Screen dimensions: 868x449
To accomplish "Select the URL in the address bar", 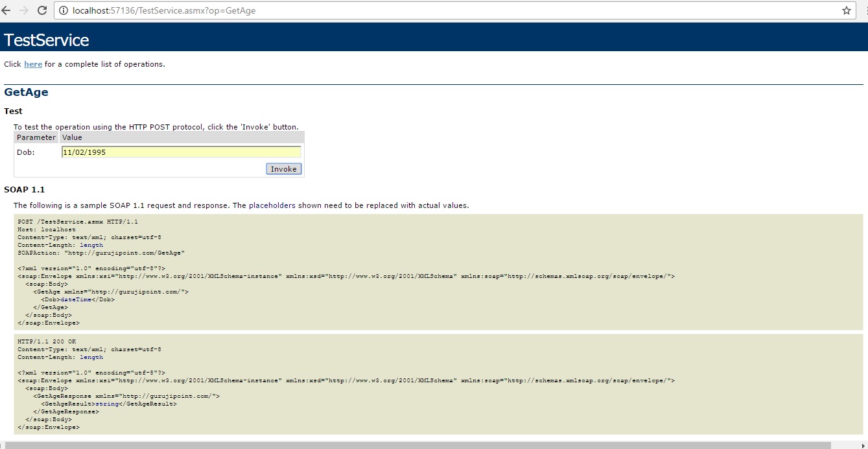I will (x=162, y=10).
